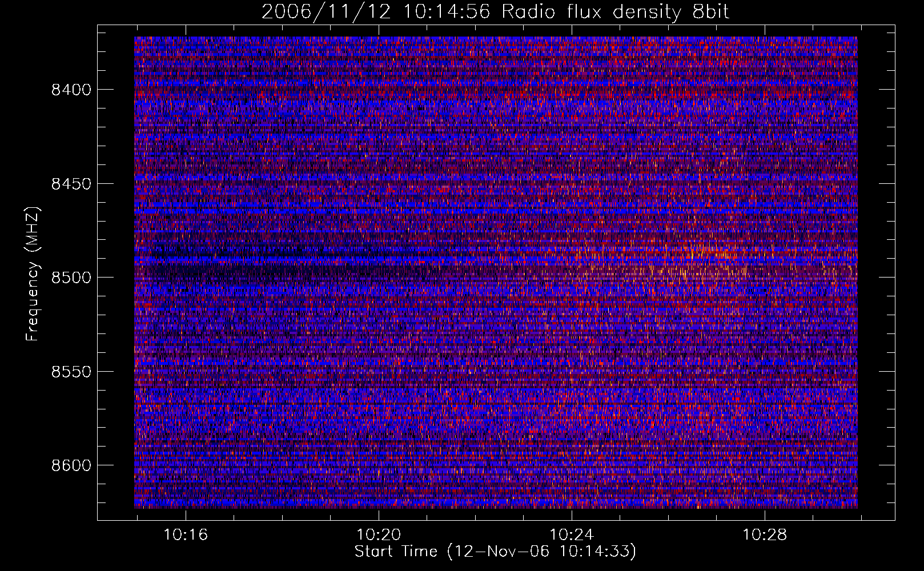Click the spectrogram data area

tap(496, 272)
